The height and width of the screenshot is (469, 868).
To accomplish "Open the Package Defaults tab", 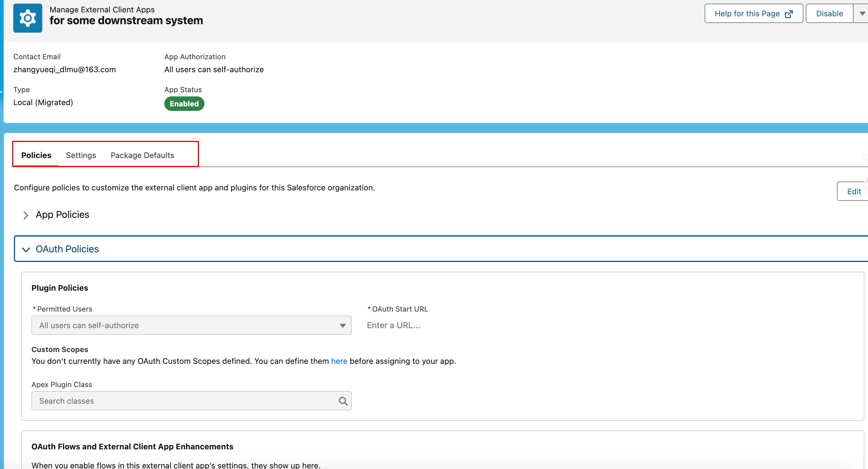I will (142, 155).
